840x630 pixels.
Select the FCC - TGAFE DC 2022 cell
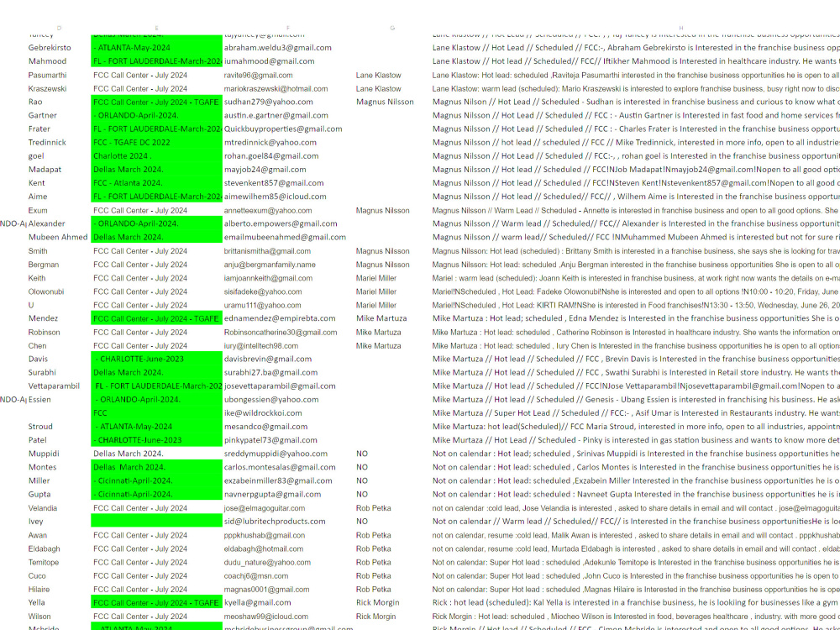156,143
